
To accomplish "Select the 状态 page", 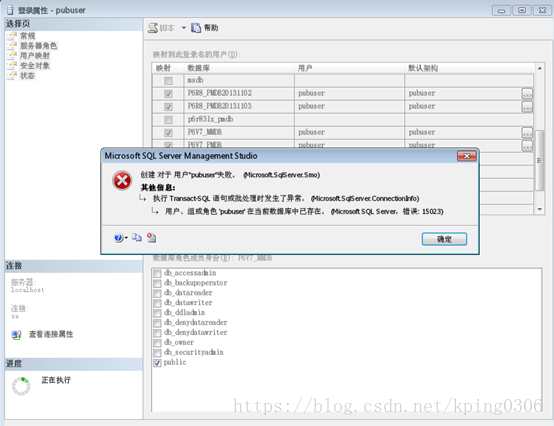I will pyautogui.click(x=28, y=75).
